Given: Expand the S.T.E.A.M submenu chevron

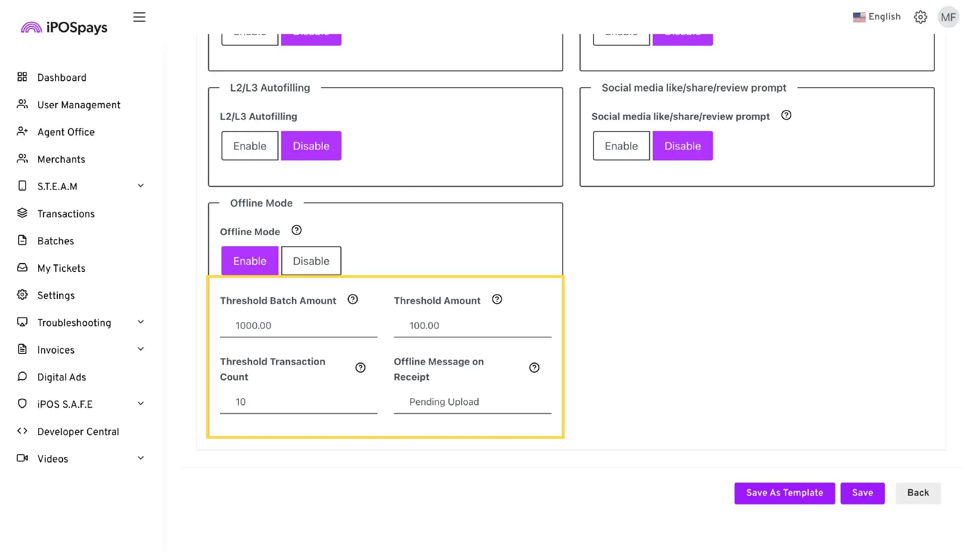Looking at the screenshot, I should pyautogui.click(x=141, y=186).
